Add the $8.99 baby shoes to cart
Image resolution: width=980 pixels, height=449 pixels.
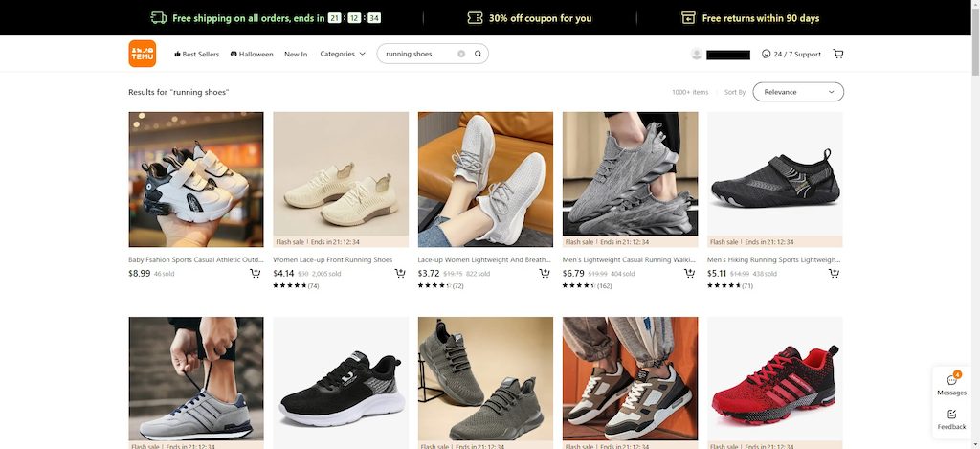[x=255, y=273]
